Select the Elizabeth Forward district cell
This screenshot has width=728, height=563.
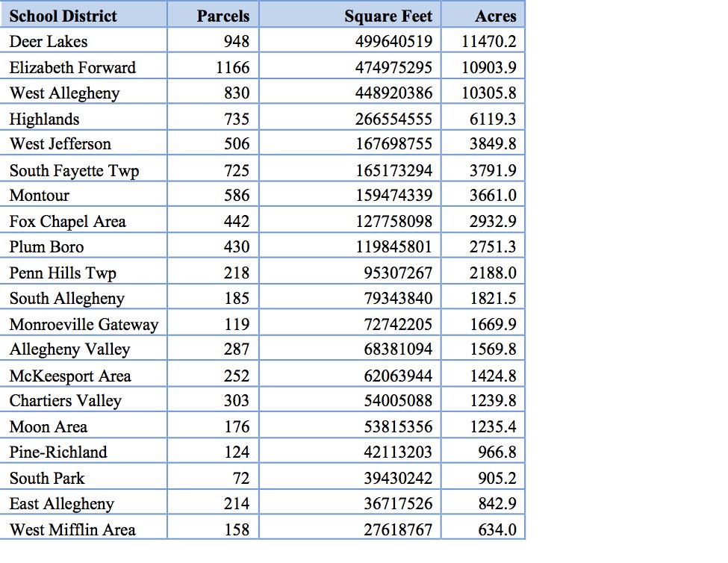point(72,68)
